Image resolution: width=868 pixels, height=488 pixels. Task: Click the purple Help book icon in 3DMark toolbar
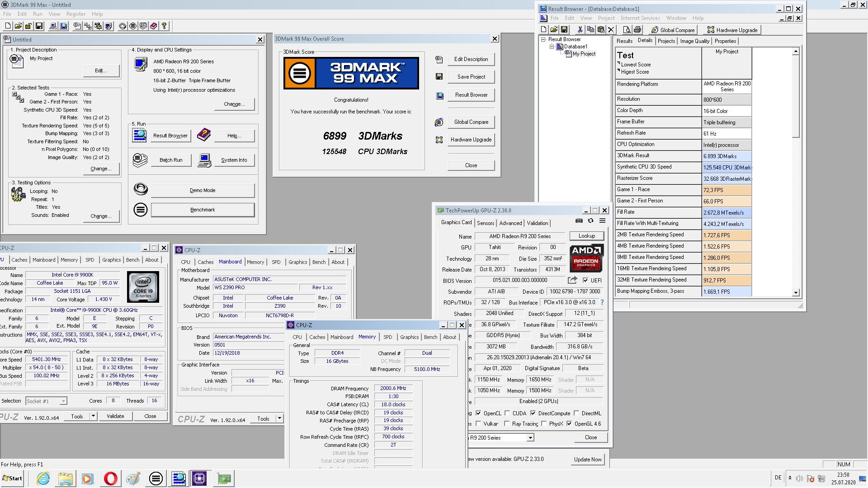[154, 26]
